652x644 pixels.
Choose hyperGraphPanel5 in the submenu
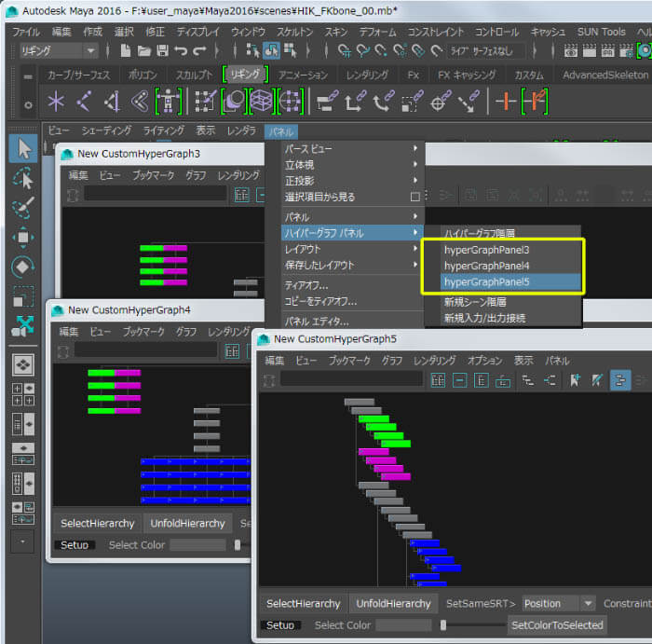[x=510, y=282]
